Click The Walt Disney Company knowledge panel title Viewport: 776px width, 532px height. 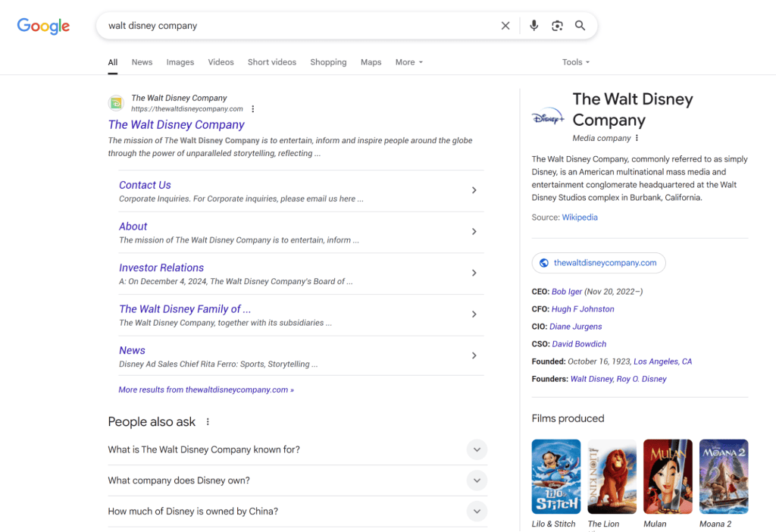tap(633, 109)
